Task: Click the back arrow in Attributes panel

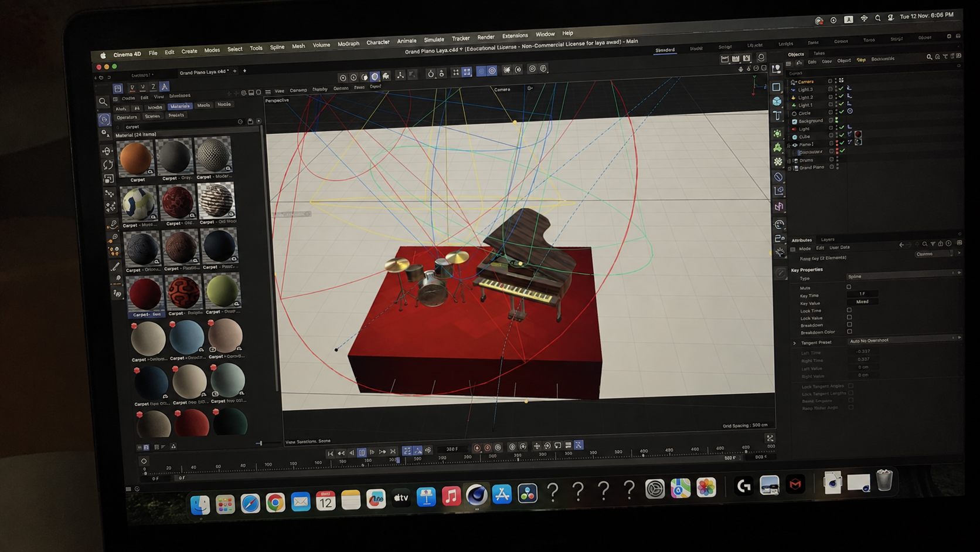Action: coord(901,245)
